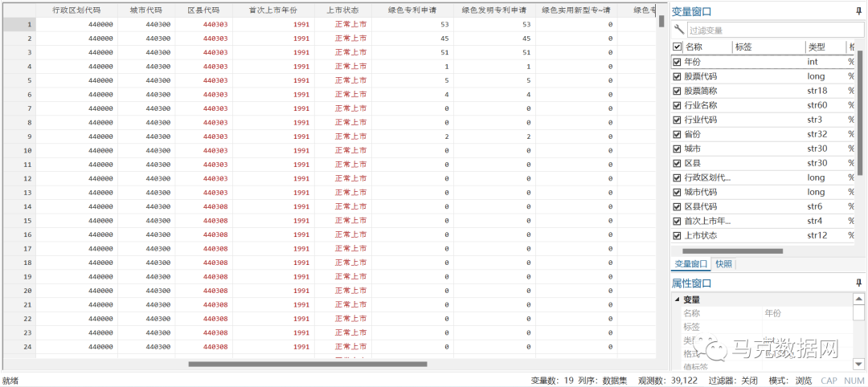This screenshot has width=868, height=387.
Task: Pin the 变量窗口 panel with pushpin icon
Action: tap(858, 11)
